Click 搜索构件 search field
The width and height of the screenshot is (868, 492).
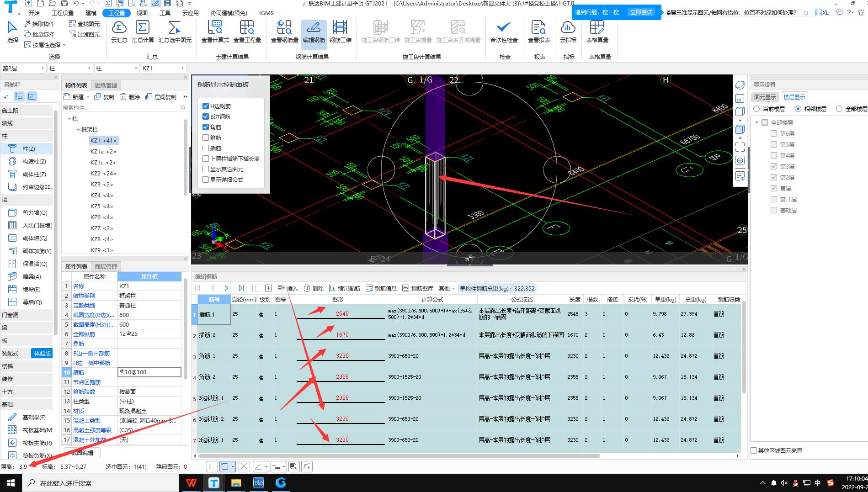pos(124,108)
